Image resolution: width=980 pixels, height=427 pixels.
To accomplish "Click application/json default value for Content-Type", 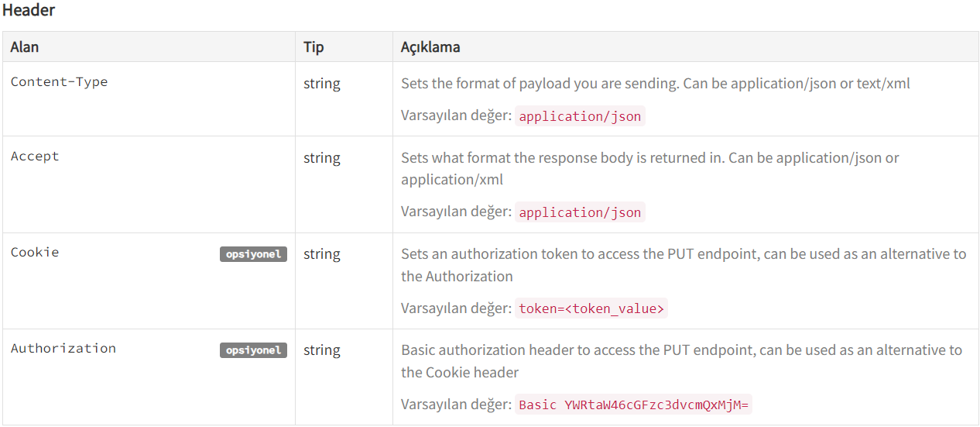I will [x=580, y=116].
